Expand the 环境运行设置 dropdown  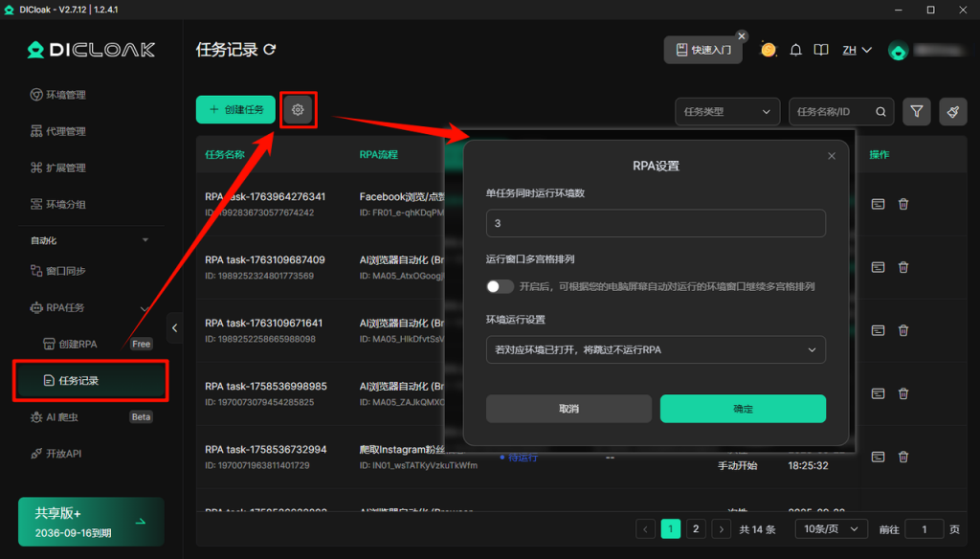click(x=656, y=349)
